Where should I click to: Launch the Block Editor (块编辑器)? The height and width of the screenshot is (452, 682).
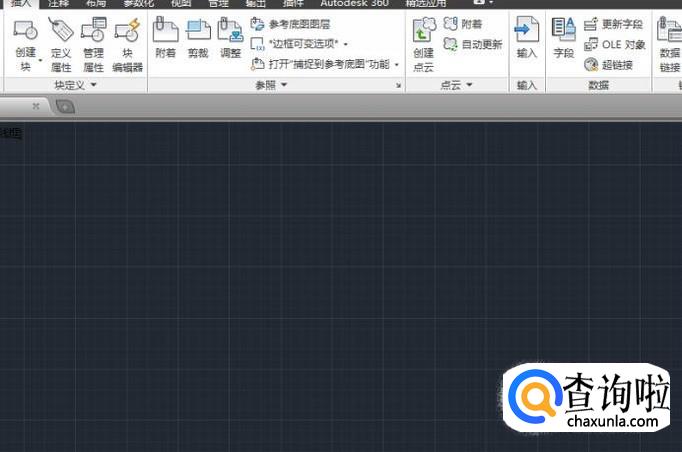pyautogui.click(x=127, y=44)
